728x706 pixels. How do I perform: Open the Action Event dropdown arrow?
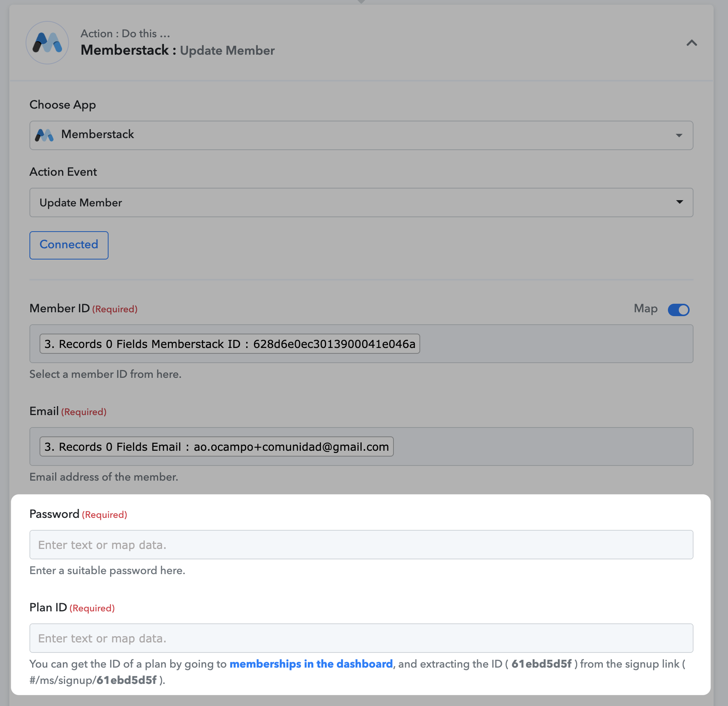click(x=679, y=202)
